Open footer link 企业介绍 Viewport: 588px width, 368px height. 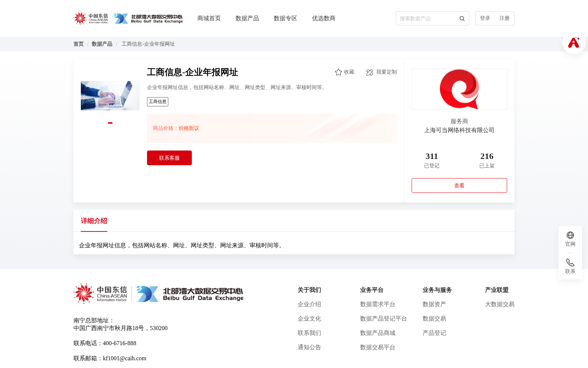309,304
